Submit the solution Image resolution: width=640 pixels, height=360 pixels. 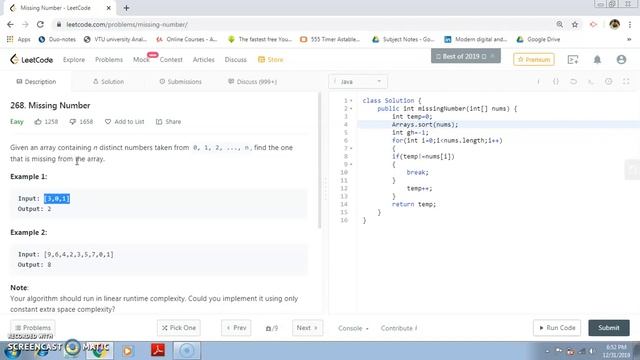[609, 328]
